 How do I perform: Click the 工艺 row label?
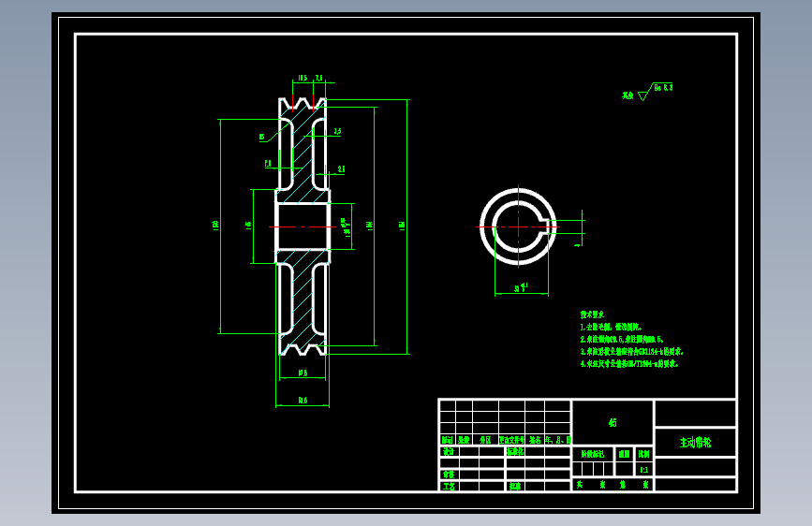click(449, 486)
